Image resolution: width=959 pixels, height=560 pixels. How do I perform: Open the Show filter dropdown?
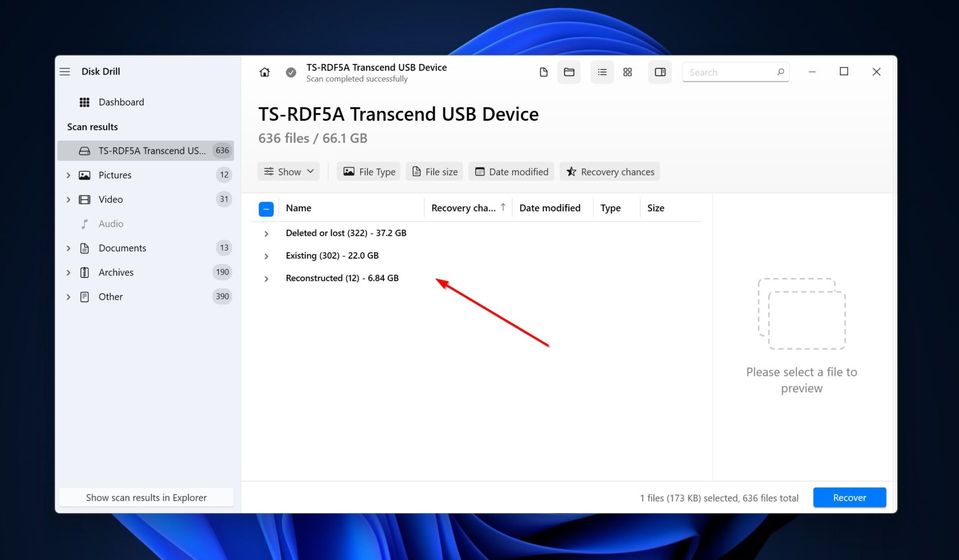coord(289,172)
